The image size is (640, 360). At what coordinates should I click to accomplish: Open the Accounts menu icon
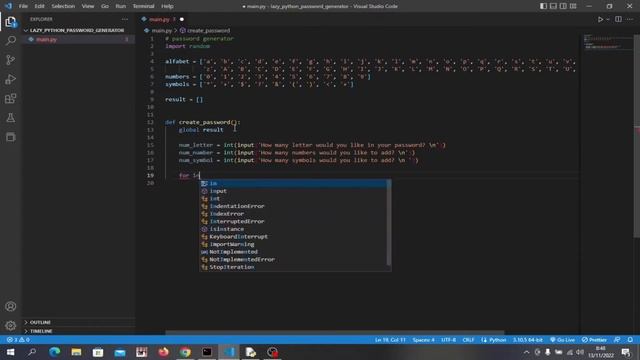[x=11, y=307]
